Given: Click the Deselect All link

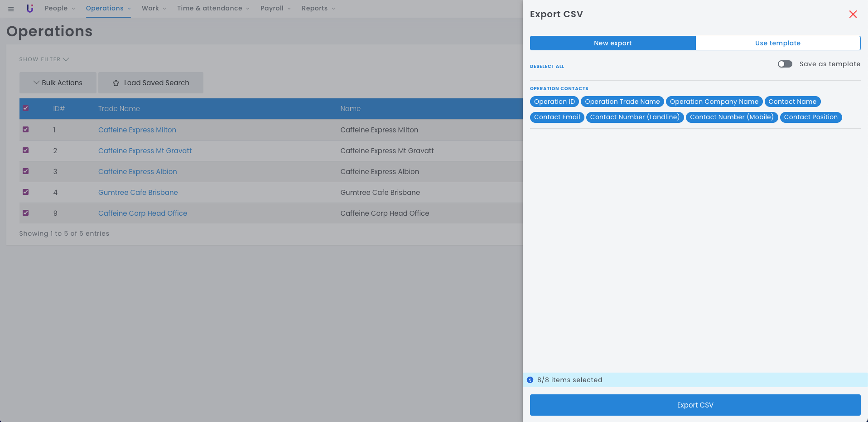Looking at the screenshot, I should click(x=547, y=67).
